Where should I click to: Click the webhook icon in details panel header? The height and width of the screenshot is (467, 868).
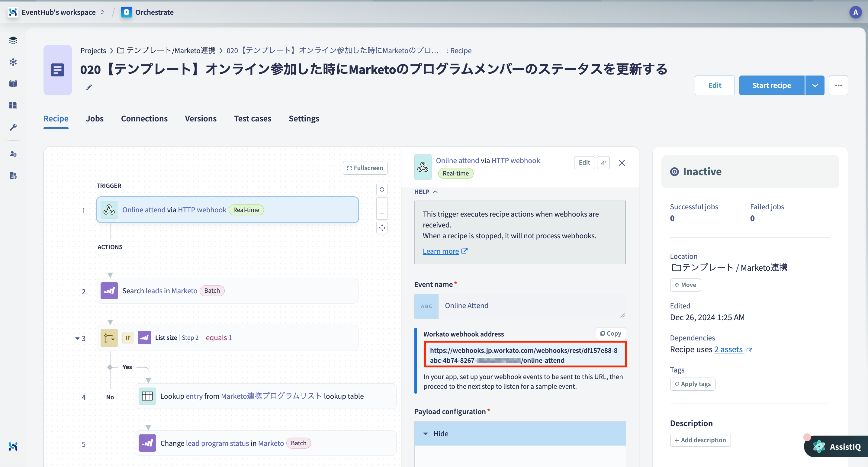tap(423, 167)
